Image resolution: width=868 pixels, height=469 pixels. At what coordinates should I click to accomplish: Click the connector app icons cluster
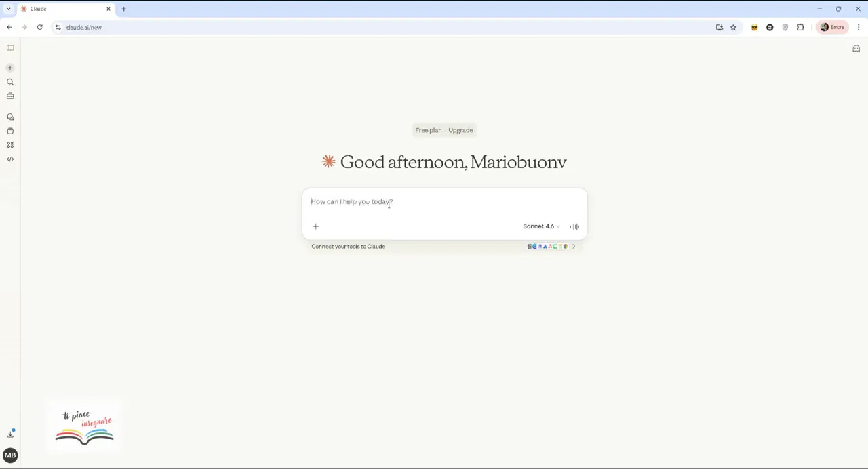547,247
